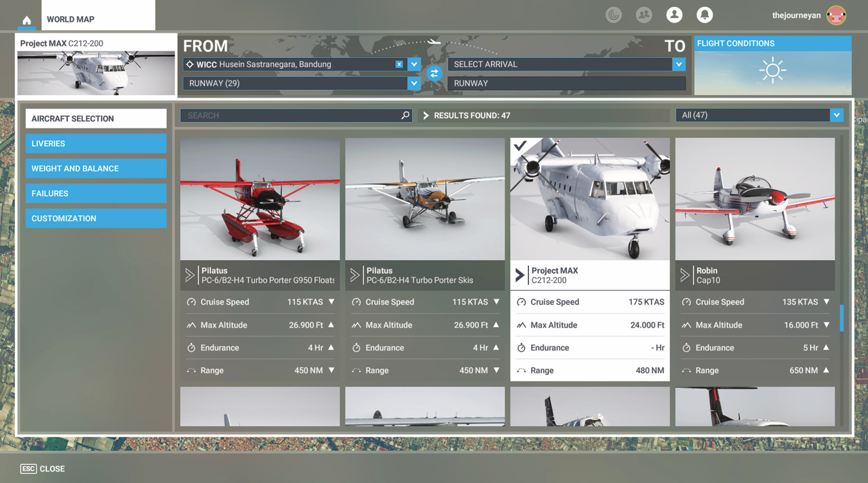Open the friends group icon
The width and height of the screenshot is (868, 483).
pos(644,15)
